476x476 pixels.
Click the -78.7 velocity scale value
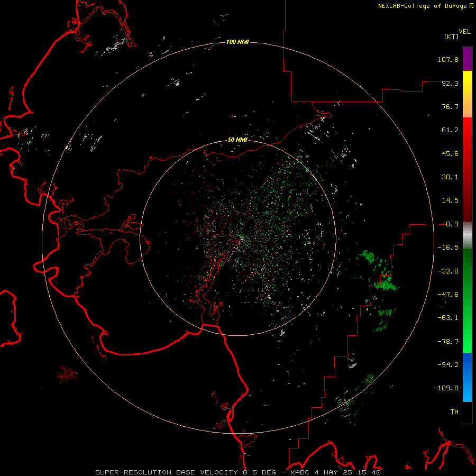click(448, 342)
